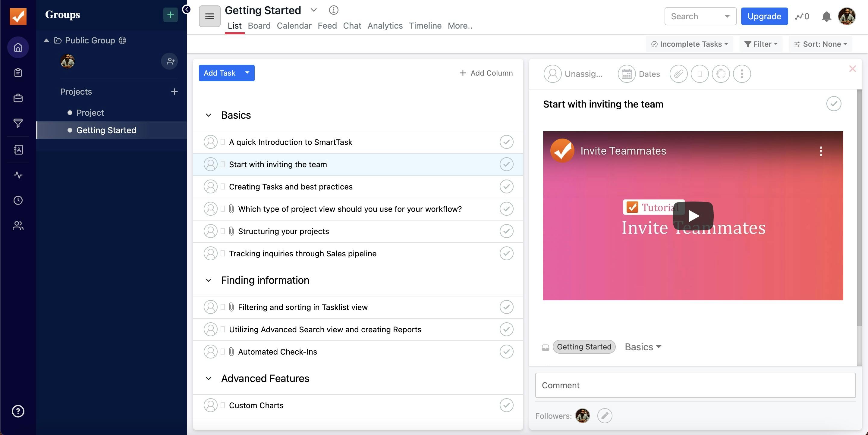This screenshot has height=435, width=868.
Task: Click the task status circle icon
Action: [x=834, y=104]
